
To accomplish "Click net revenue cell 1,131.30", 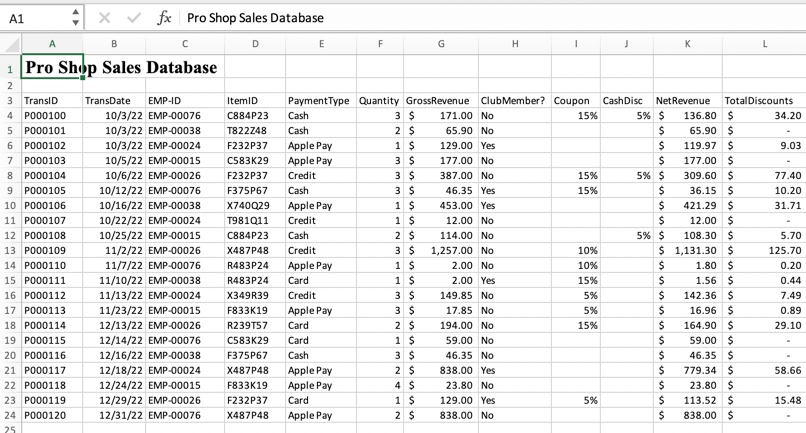I will [x=688, y=250].
